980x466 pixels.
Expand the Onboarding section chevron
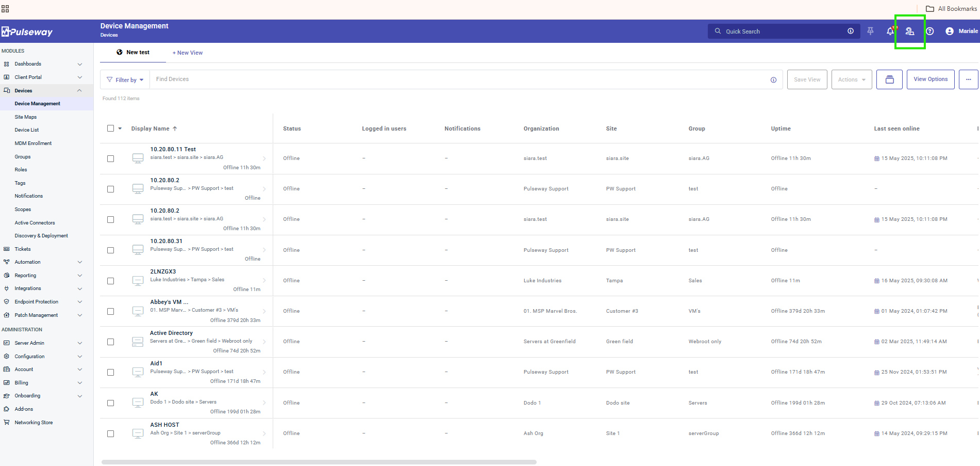coord(80,396)
